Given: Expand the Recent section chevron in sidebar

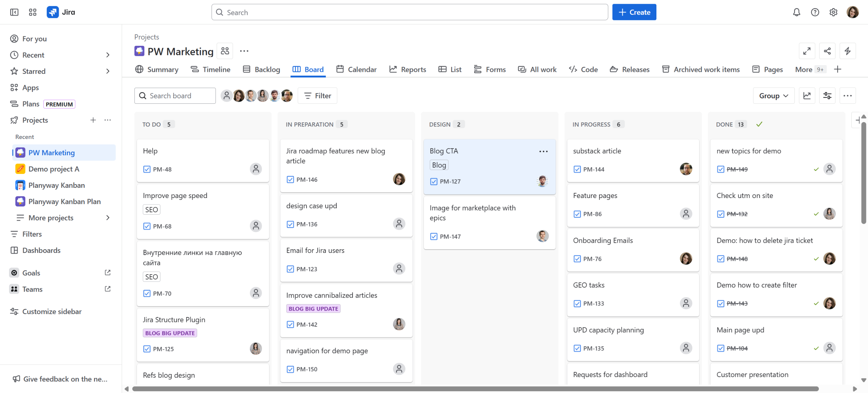Looking at the screenshot, I should (x=108, y=55).
